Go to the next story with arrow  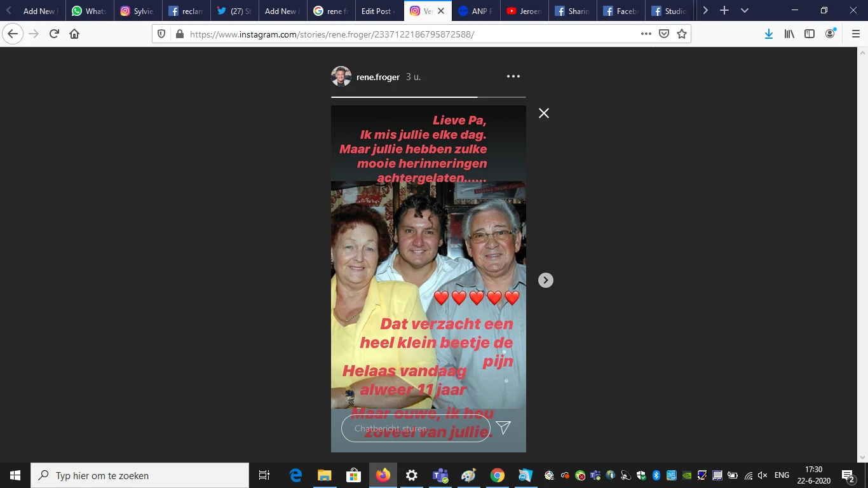546,280
